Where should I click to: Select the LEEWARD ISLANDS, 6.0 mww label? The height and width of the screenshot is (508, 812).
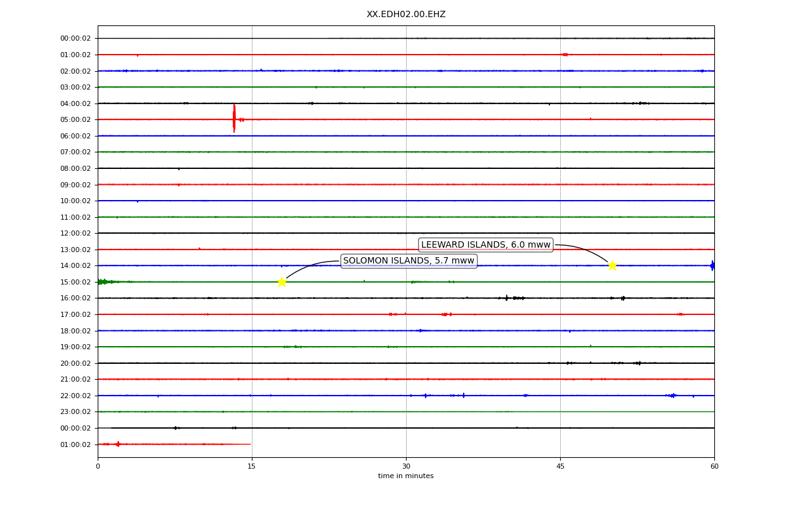(x=486, y=245)
